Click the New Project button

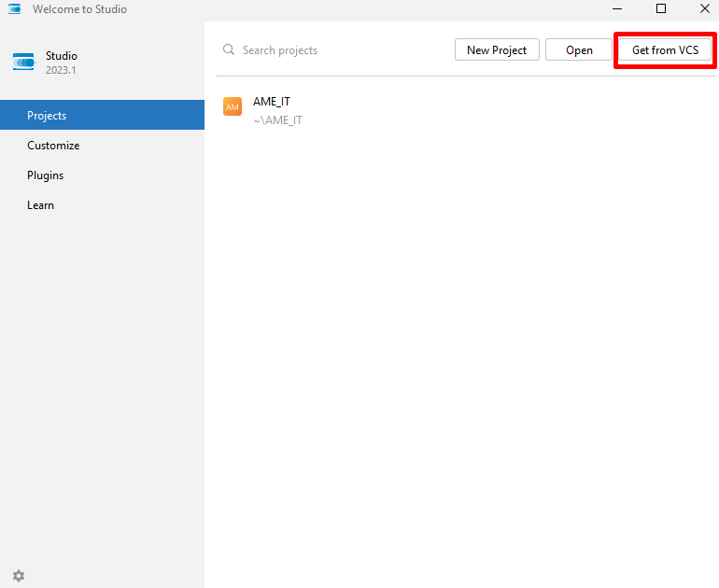(x=497, y=50)
